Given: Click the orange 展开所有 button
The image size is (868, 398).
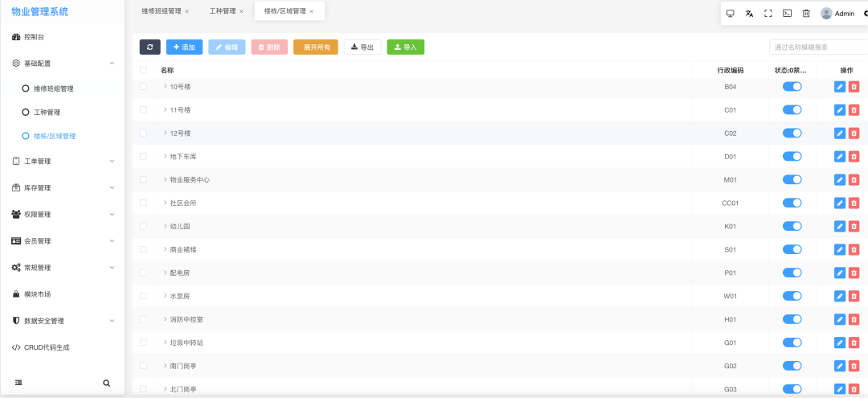Looking at the screenshot, I should coord(316,47).
